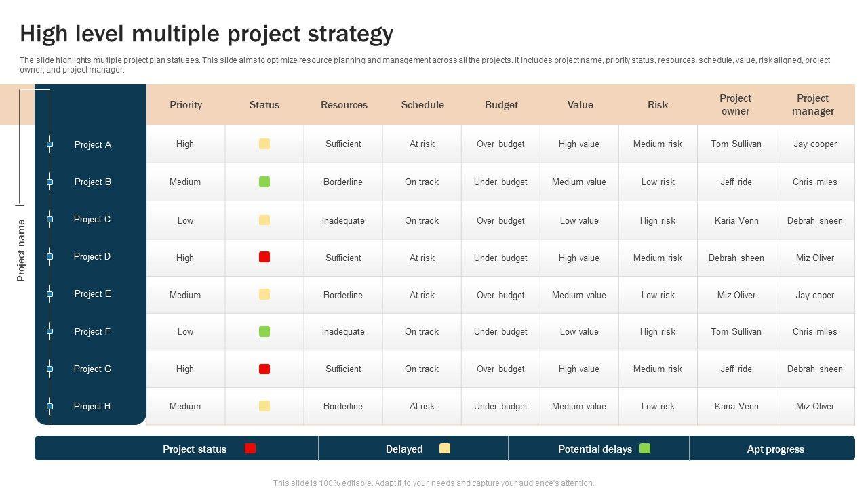Click timeline marker beside Project E
868x488 pixels.
50,294
